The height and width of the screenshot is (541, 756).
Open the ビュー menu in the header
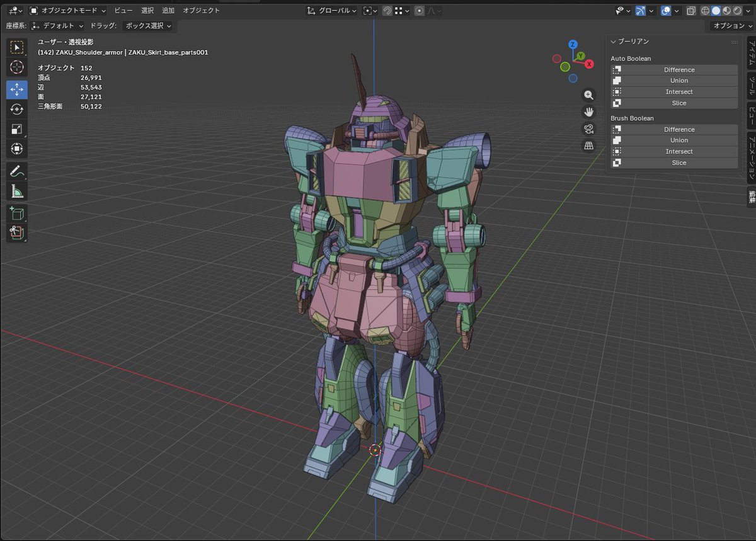coord(123,11)
